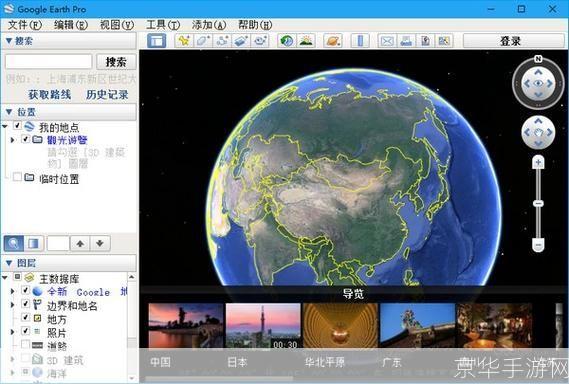The width and height of the screenshot is (569, 384).
Task: Open the 历史记录 link
Action: tap(107, 95)
